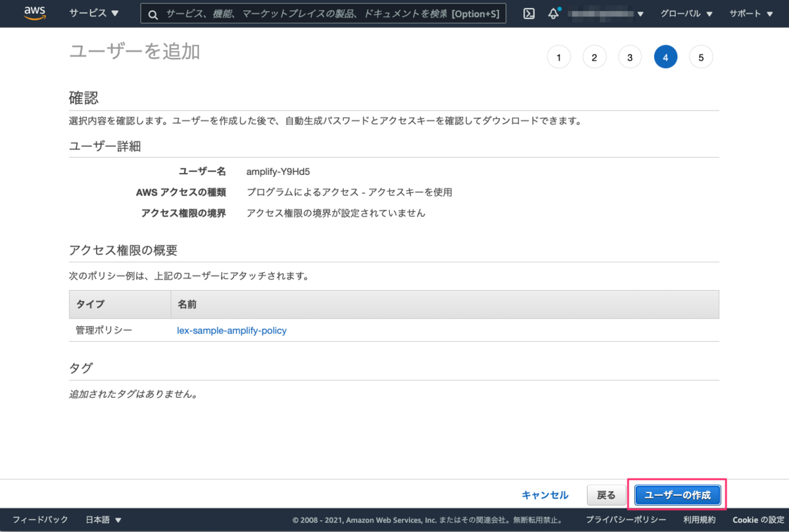Click the AWS home logo
Screen dimensions: 789x532
[34, 13]
